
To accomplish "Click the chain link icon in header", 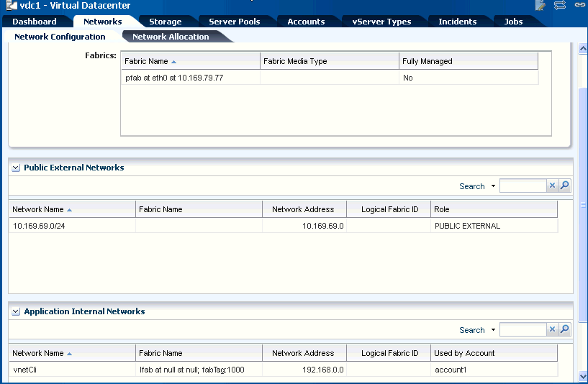I will [580, 5].
